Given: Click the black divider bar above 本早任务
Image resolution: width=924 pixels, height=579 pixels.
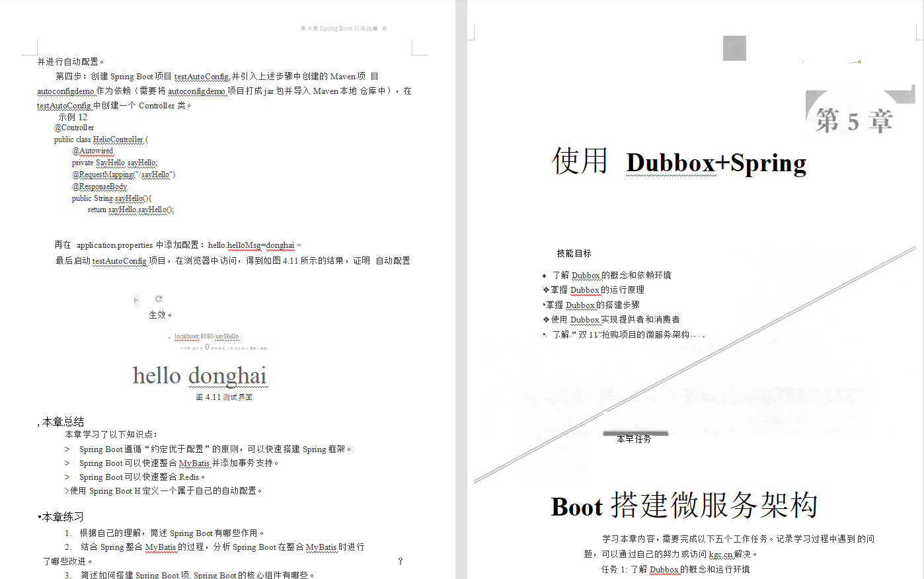Looking at the screenshot, I should pos(635,434).
